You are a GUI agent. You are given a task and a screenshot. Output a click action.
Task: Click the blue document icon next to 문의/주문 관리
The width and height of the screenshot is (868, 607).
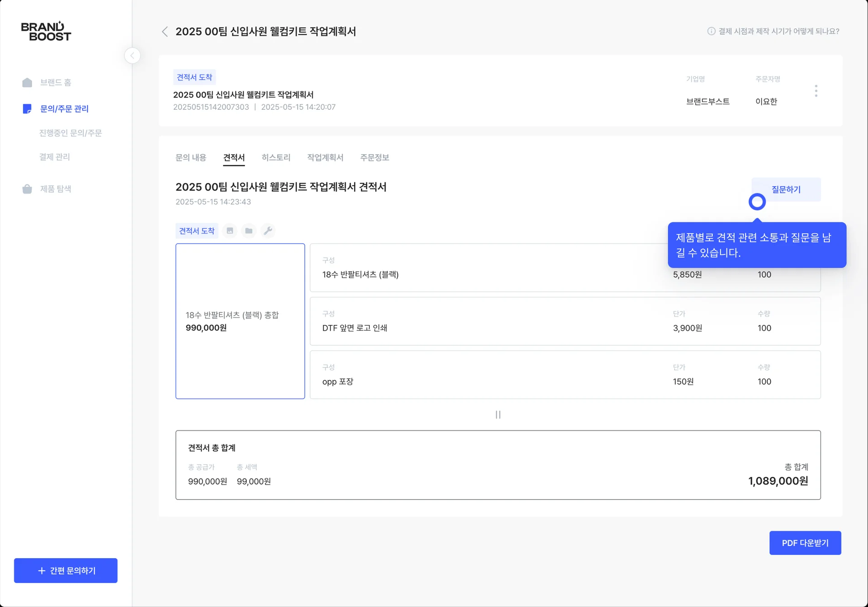click(x=27, y=108)
